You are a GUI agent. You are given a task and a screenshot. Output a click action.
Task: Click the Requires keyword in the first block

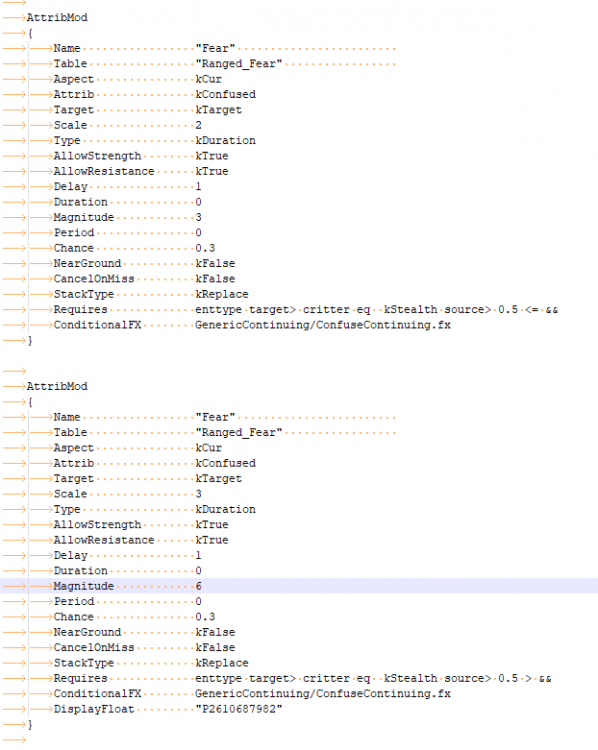[x=80, y=310]
